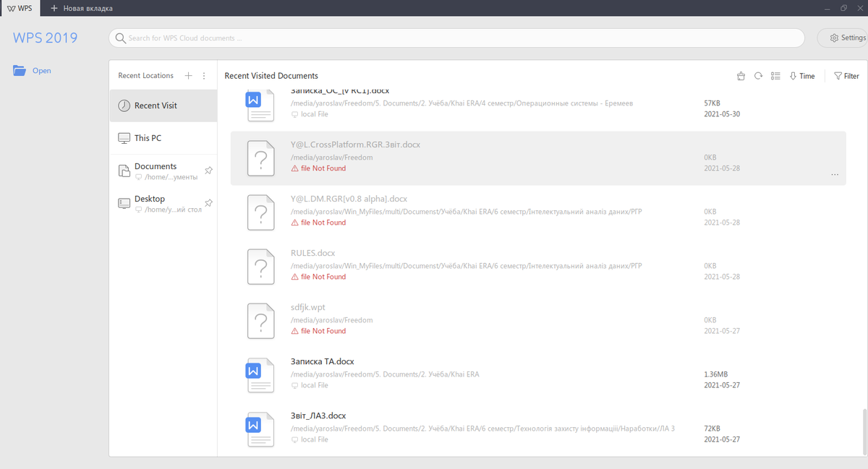
Task: Click the Open label in the sidebar
Action: click(42, 71)
